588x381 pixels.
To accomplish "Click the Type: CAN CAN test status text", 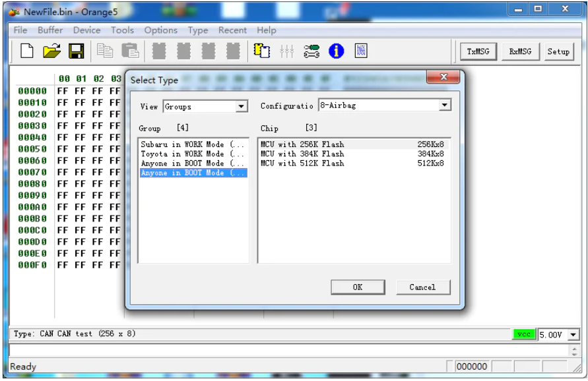I will pos(75,334).
